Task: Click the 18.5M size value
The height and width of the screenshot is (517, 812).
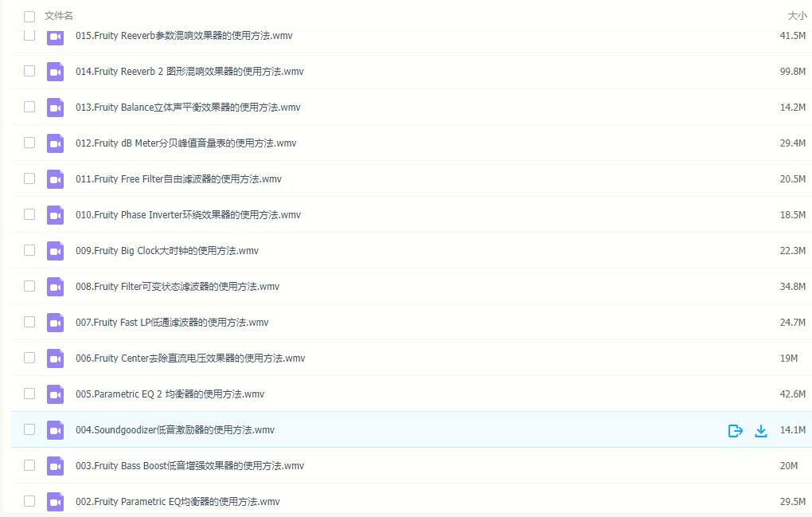Action: [793, 215]
